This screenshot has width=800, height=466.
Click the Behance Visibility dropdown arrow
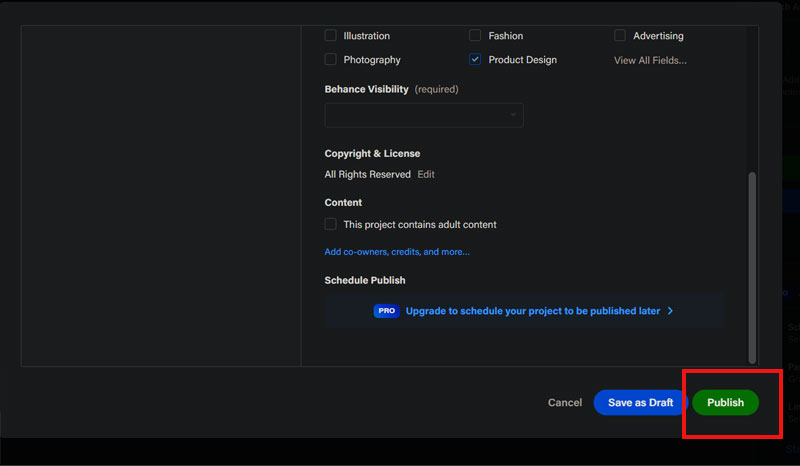(x=513, y=115)
